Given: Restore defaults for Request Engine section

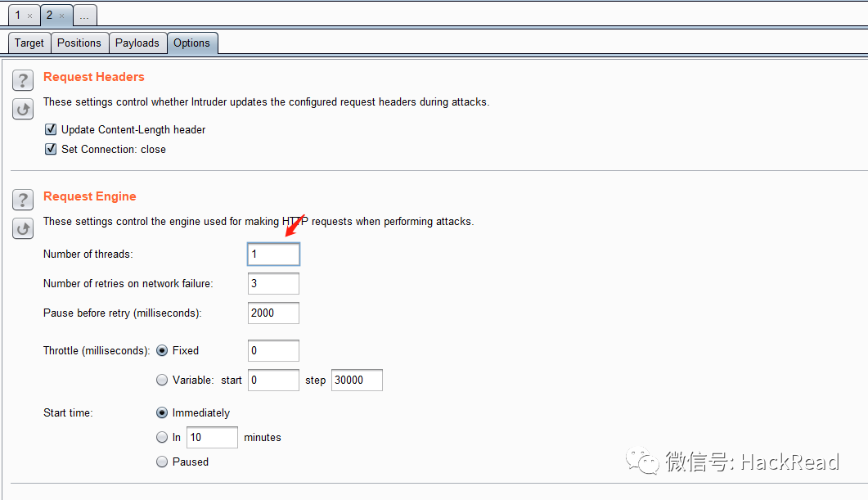Looking at the screenshot, I should pos(23,228).
